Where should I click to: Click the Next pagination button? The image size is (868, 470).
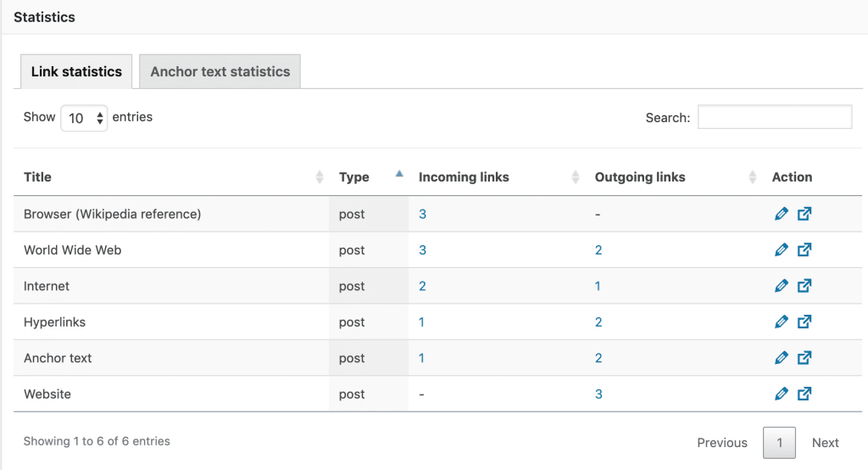[826, 443]
